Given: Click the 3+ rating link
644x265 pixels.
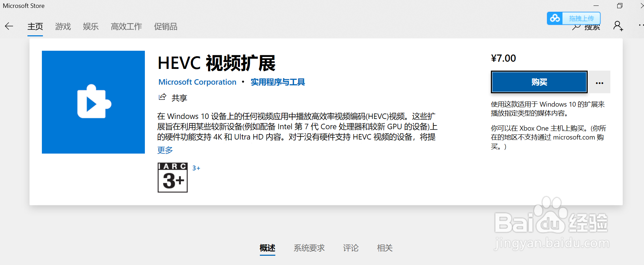Looking at the screenshot, I should click(196, 168).
